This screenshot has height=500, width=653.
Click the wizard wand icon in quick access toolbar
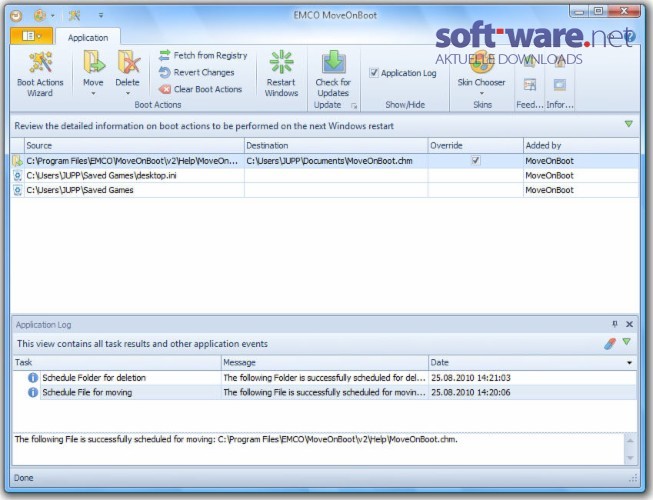[x=74, y=16]
